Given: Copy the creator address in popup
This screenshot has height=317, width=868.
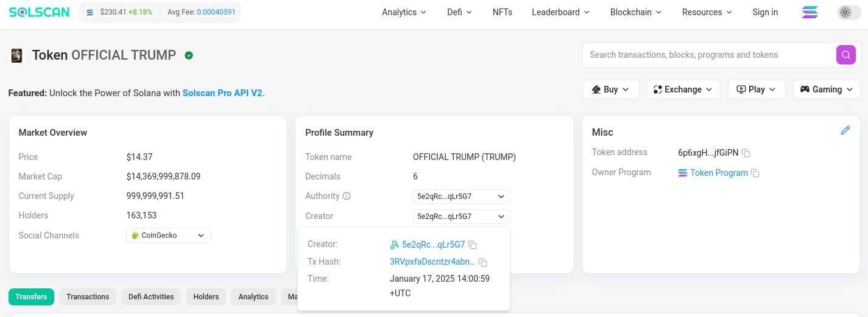Looking at the screenshot, I should click(473, 245).
